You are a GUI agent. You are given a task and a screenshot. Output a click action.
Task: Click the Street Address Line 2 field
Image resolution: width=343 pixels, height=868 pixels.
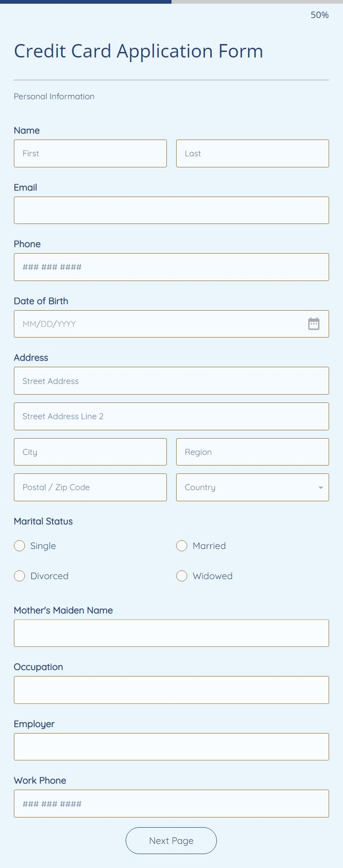[x=171, y=416]
